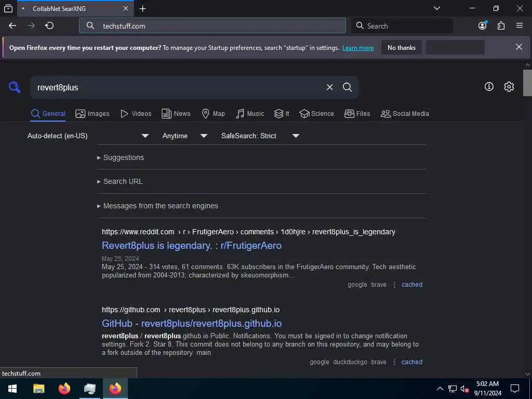Click the muted volume tray icon
Image resolution: width=532 pixels, height=399 pixels.
point(464,389)
